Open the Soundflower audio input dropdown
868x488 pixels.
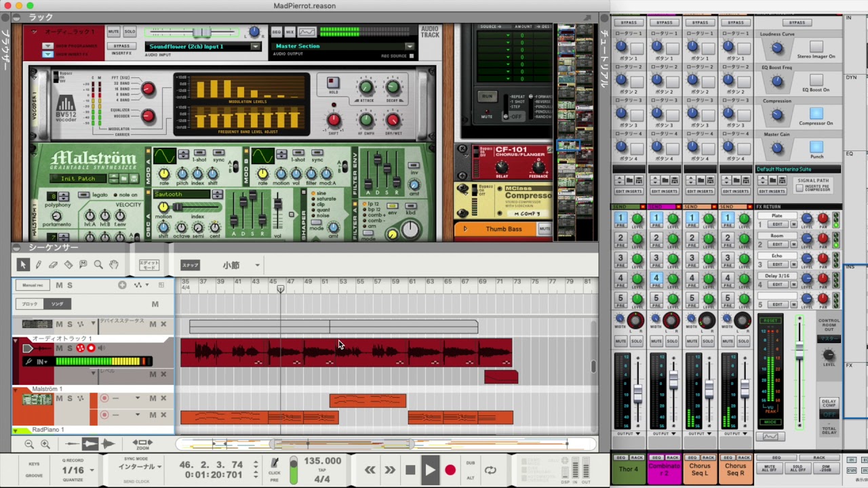tap(255, 47)
